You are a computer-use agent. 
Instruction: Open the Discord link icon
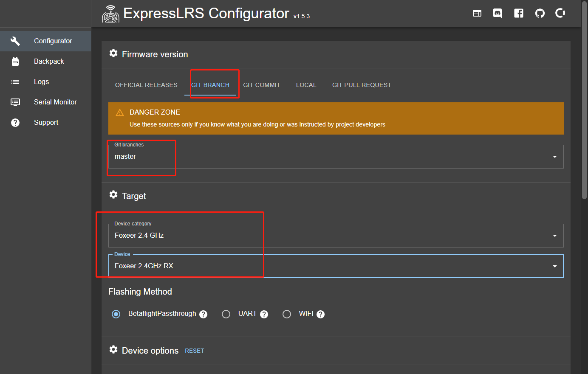(x=498, y=14)
